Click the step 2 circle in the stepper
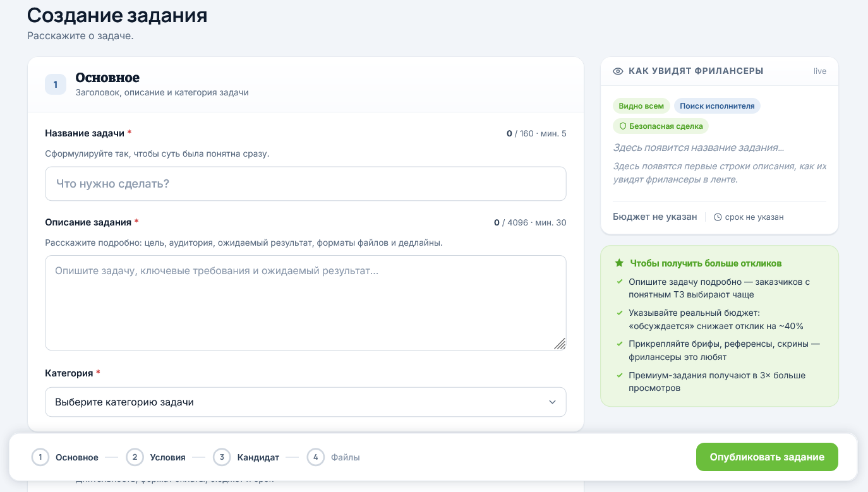The image size is (868, 492). pos(135,457)
